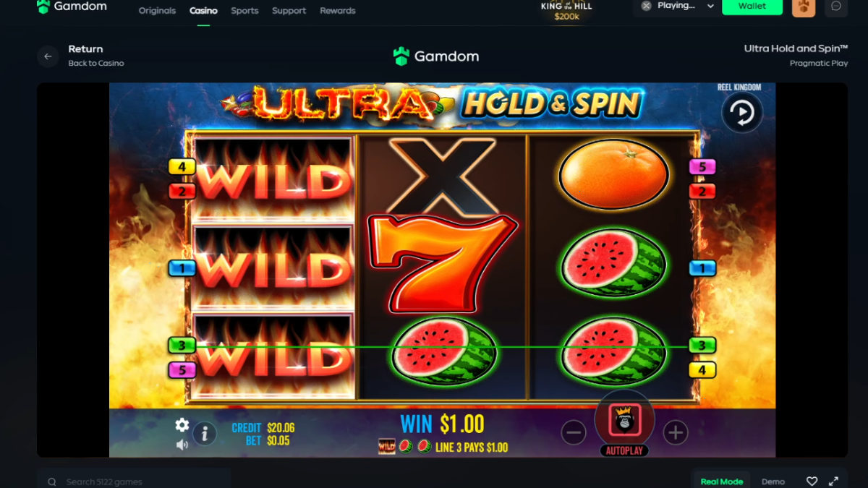
Task: Mute the game sound speaker icon
Action: pyautogui.click(x=182, y=445)
